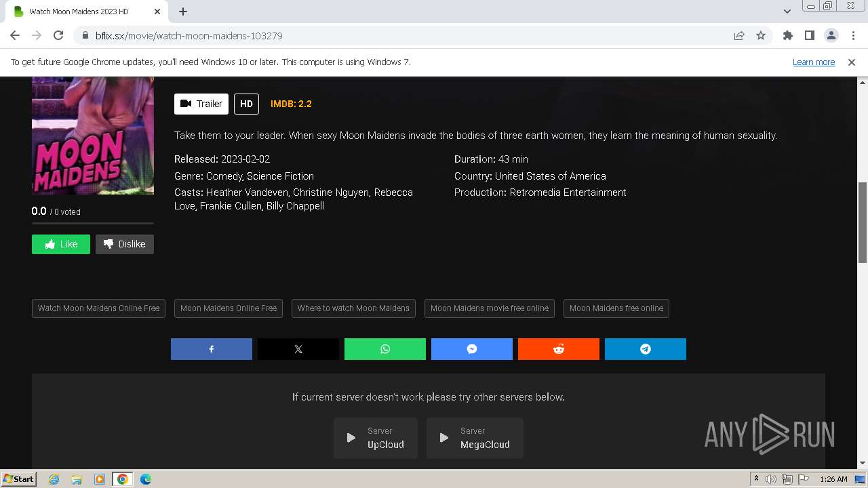Click the 0.0 rating score
The width and height of the screenshot is (868, 488).
coord(39,211)
